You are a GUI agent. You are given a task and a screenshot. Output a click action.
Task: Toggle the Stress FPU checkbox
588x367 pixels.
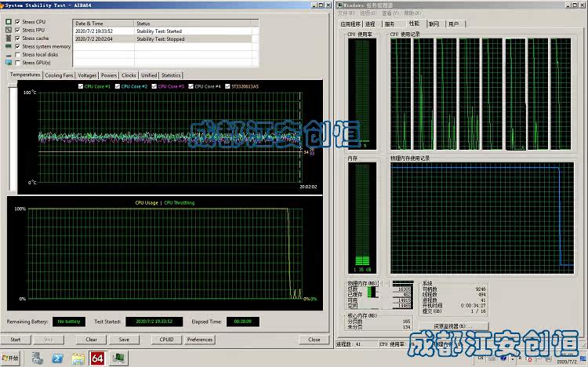point(17,30)
